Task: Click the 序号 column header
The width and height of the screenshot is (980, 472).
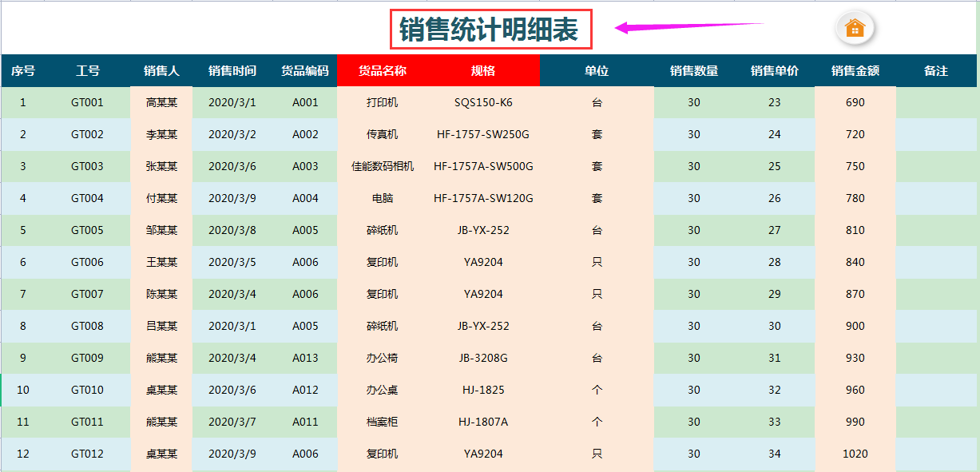Action: [x=23, y=70]
